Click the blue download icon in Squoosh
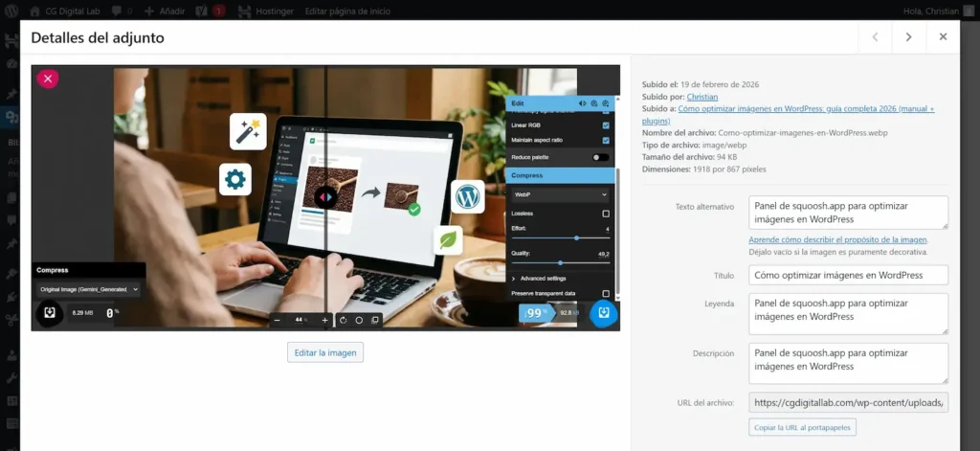This screenshot has height=451, width=980. pos(603,312)
